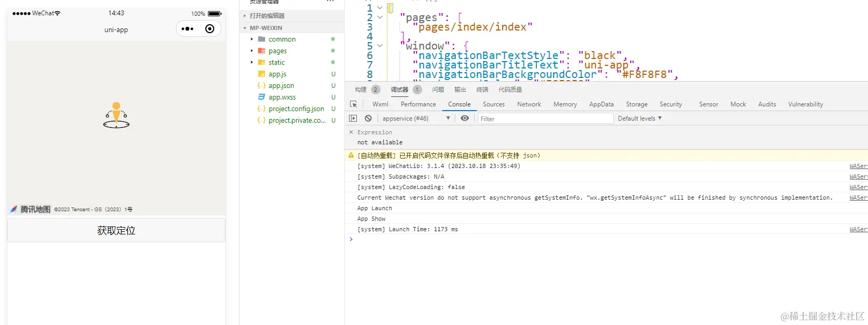This screenshot has height=325, width=868.
Task: Open the Security devtools tab
Action: coord(671,104)
